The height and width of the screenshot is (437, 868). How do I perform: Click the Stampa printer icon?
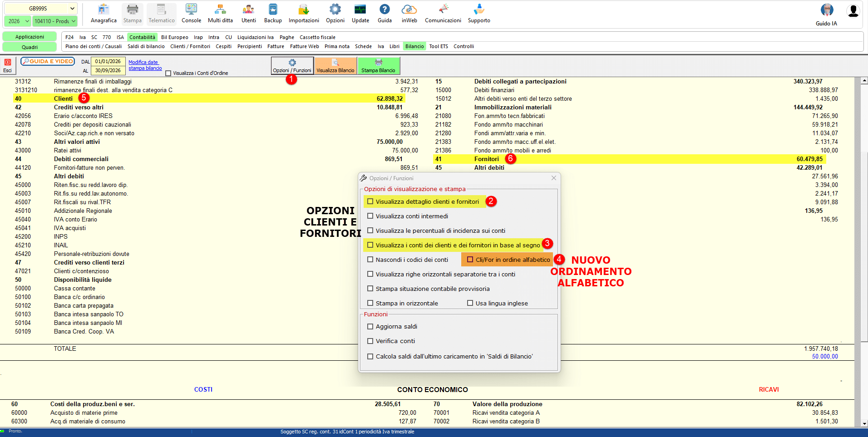pos(132,14)
